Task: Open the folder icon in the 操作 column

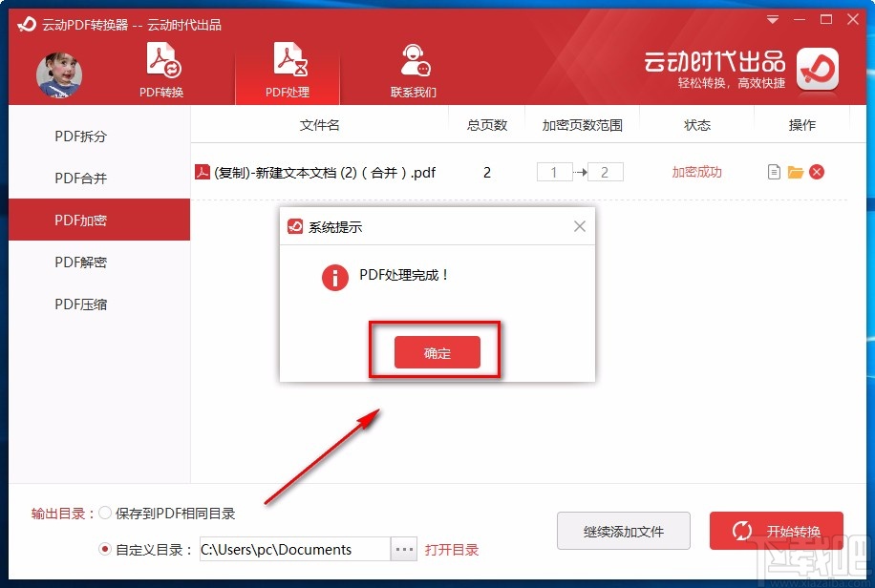Action: pos(796,172)
